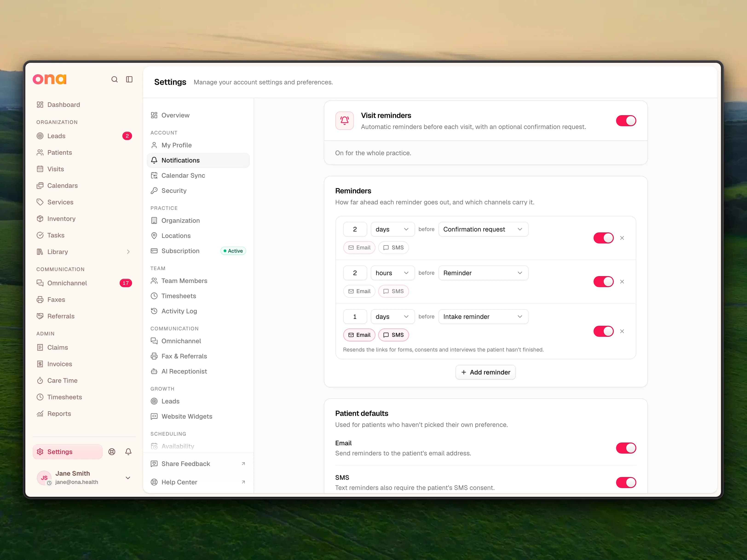Open the days unit dropdown for Confirmation request
Screen dimensions: 747x560
click(392, 229)
